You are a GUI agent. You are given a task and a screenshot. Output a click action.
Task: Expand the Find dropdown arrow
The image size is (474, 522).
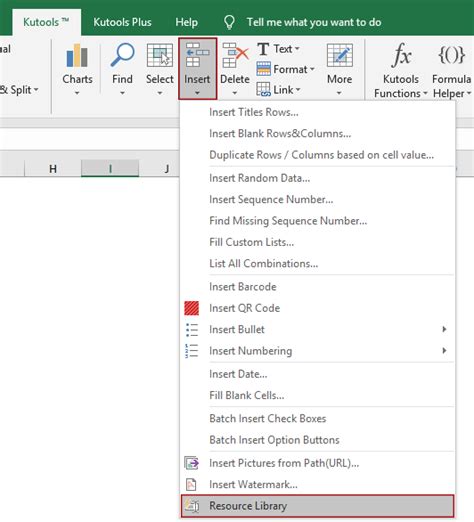[122, 93]
